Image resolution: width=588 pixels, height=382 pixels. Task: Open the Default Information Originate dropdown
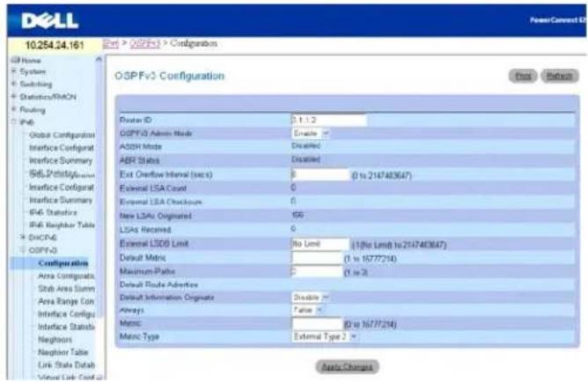311,298
